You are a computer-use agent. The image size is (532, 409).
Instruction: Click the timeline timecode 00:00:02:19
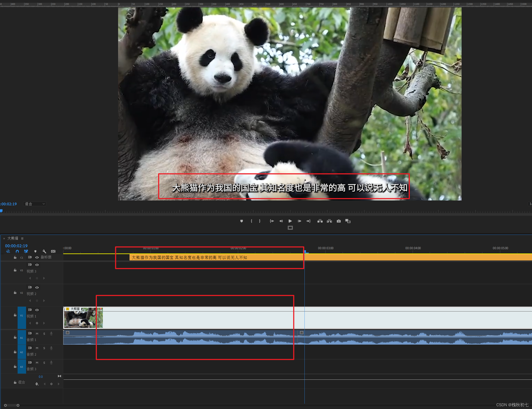click(16, 246)
